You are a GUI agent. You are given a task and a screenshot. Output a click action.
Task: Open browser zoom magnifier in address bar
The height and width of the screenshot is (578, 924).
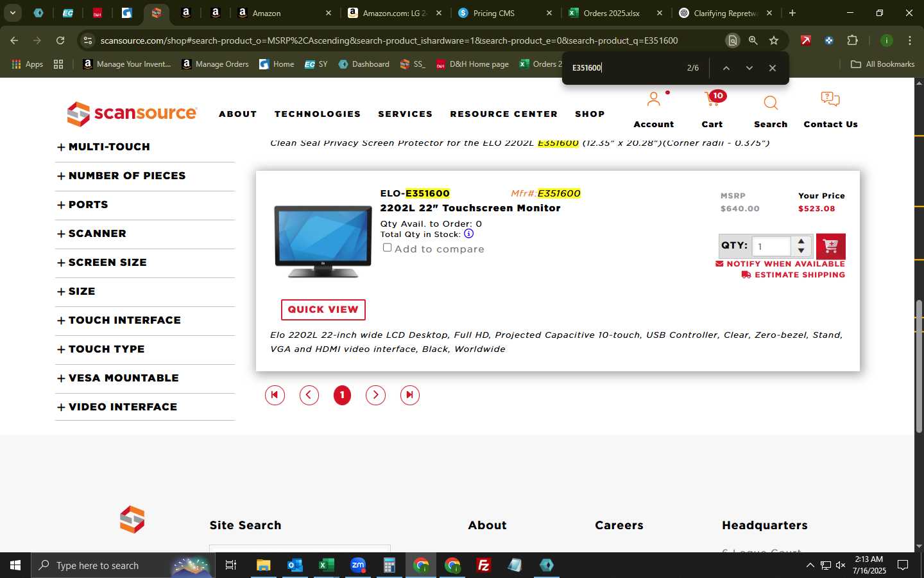pos(753,40)
